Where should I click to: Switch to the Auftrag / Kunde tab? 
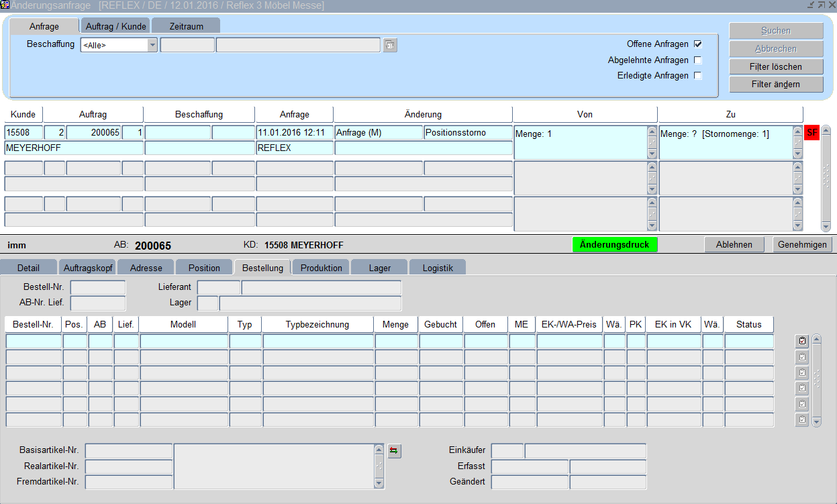pyautogui.click(x=117, y=27)
